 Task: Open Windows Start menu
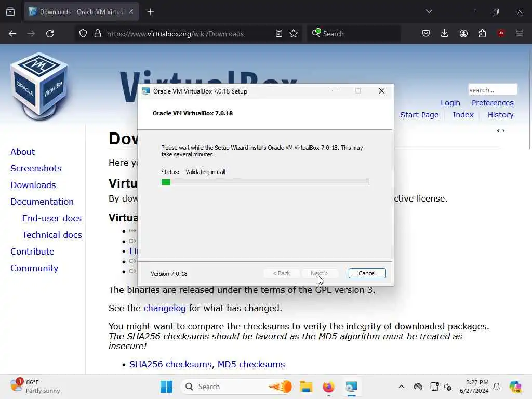(166, 387)
